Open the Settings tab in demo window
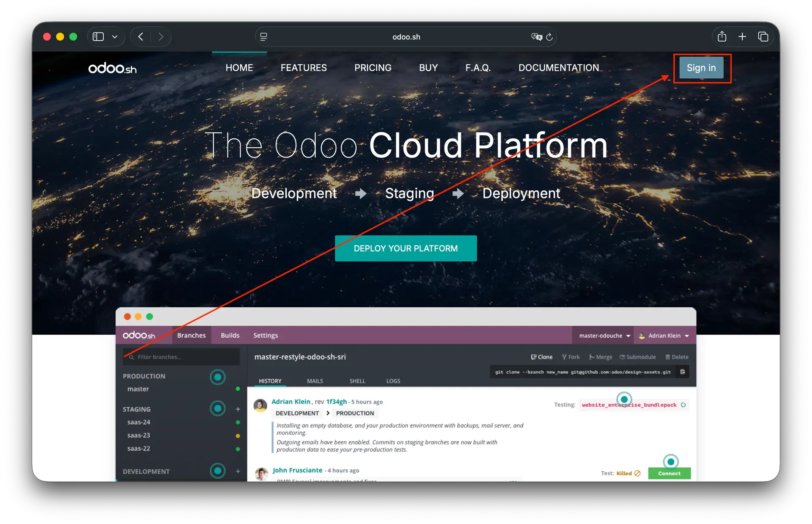 click(x=266, y=335)
